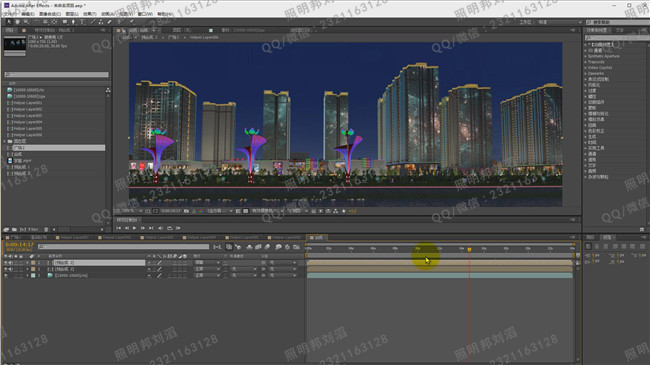Click label color swatch of layer 3
This screenshot has height=365, width=650.
point(33,275)
